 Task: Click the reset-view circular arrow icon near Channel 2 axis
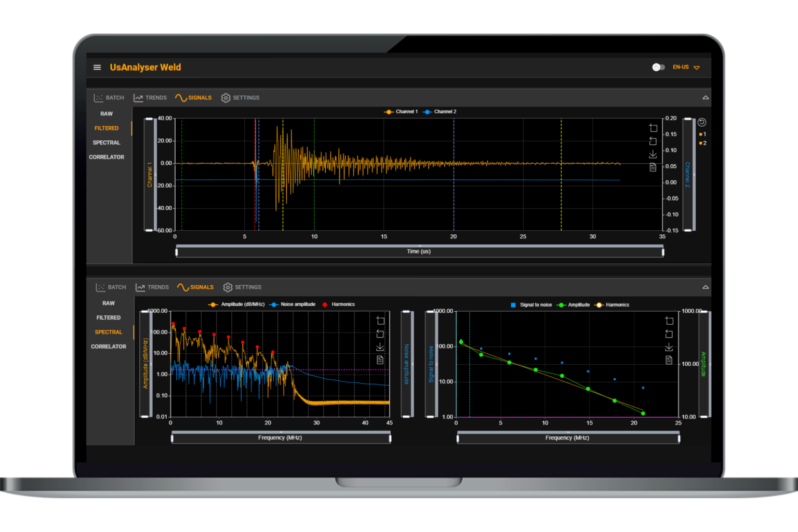pyautogui.click(x=702, y=123)
